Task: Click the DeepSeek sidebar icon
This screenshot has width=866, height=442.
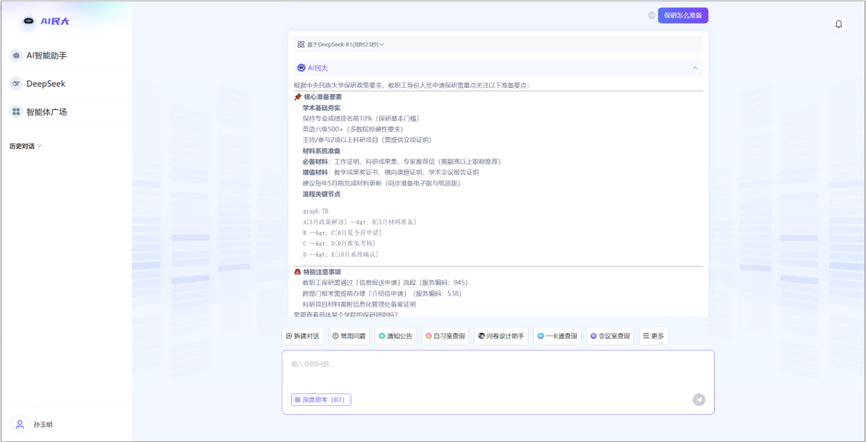Action: point(16,83)
